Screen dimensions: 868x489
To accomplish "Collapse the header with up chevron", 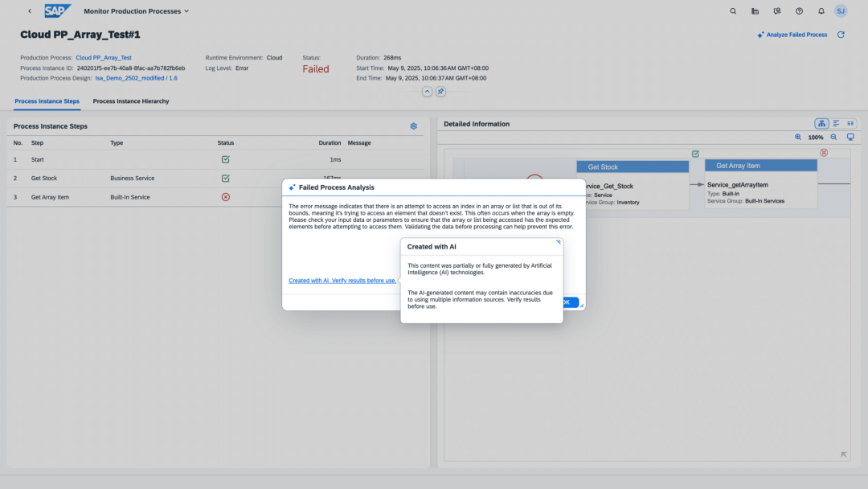I will pyautogui.click(x=427, y=92).
